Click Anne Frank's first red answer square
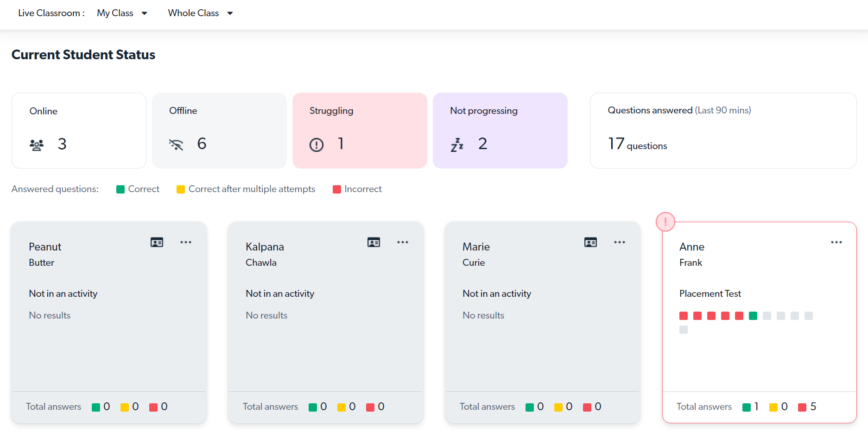This screenshot has height=432, width=868. (684, 316)
